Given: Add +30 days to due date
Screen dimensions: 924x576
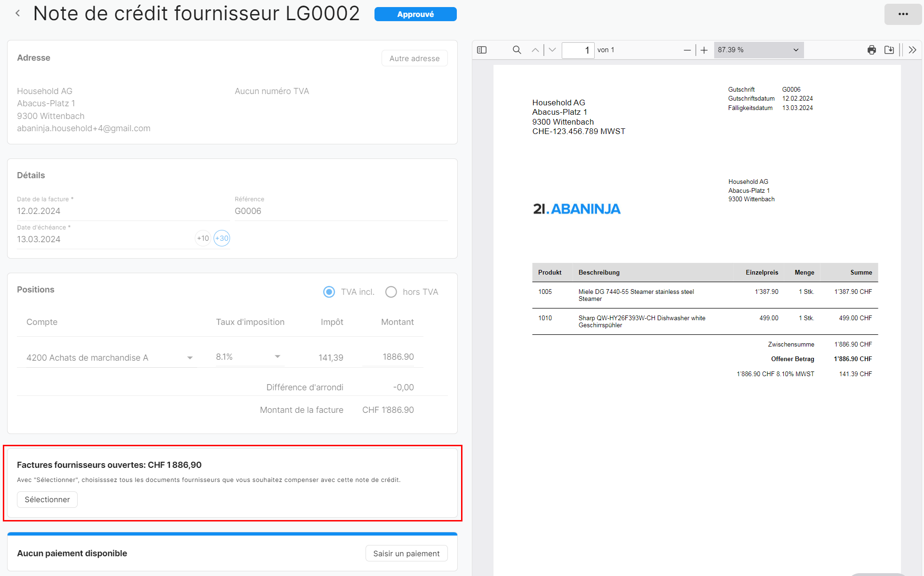Looking at the screenshot, I should (x=222, y=238).
